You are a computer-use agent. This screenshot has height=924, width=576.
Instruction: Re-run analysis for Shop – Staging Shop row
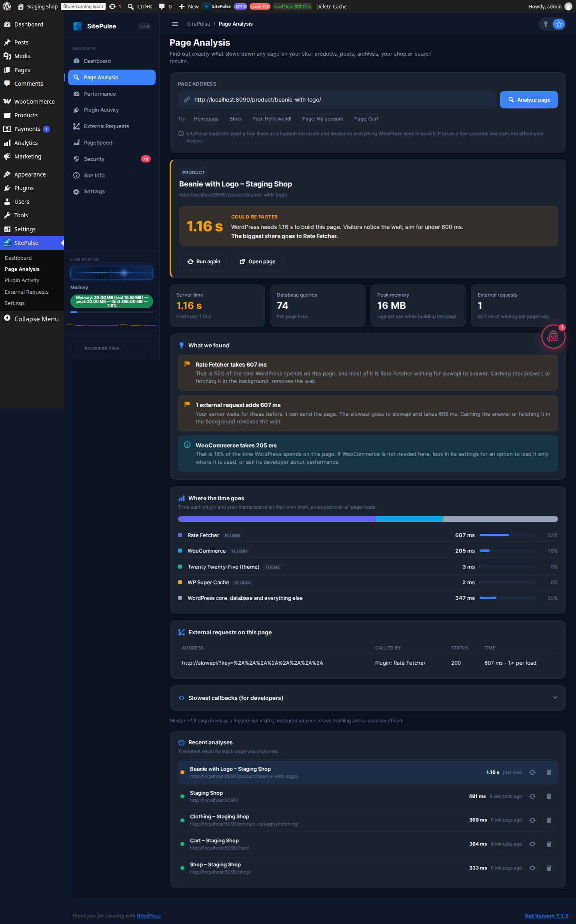click(532, 868)
